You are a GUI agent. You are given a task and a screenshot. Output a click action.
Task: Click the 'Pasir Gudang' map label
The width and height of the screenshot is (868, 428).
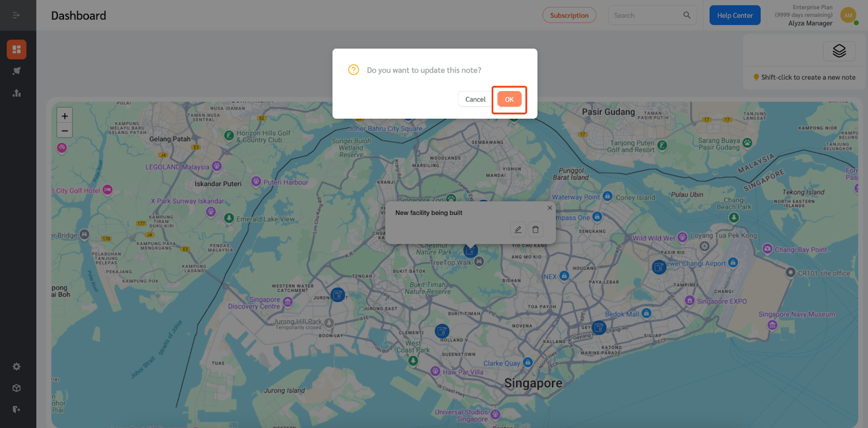(608, 112)
